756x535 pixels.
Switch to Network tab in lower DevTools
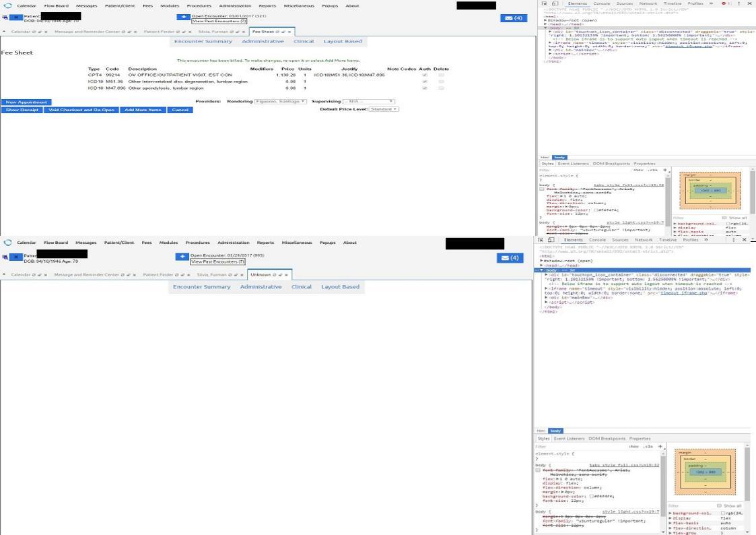643,240
